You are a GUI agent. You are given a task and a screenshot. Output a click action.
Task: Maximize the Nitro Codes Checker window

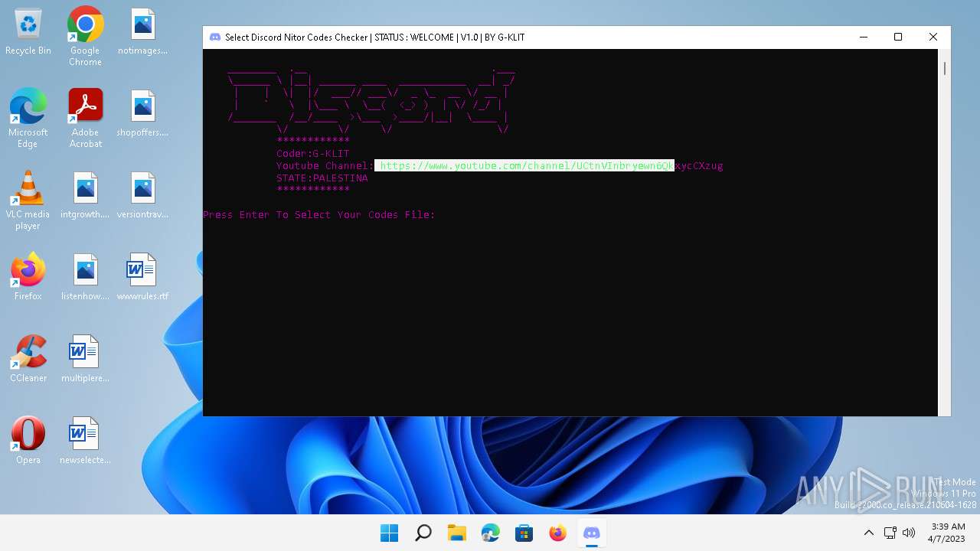[898, 37]
